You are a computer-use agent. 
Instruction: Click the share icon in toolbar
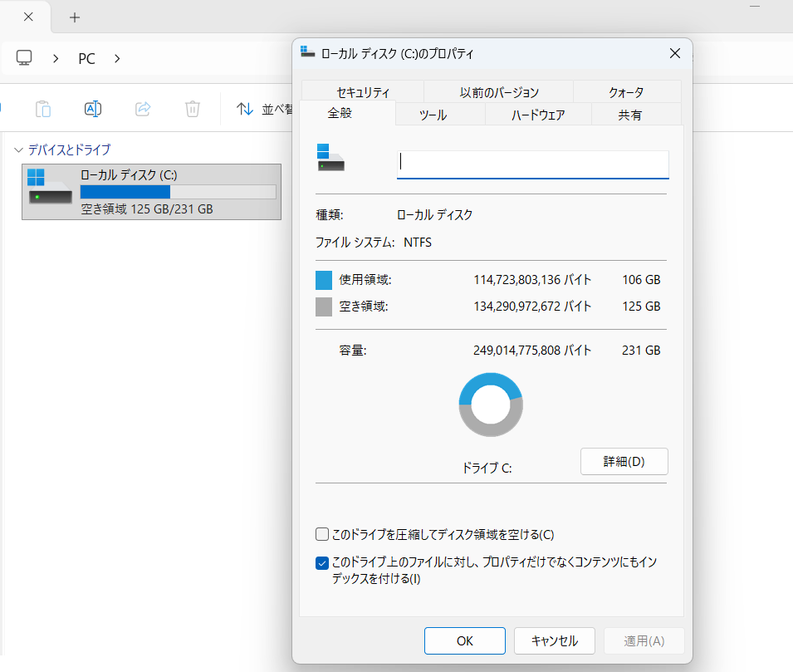[143, 109]
